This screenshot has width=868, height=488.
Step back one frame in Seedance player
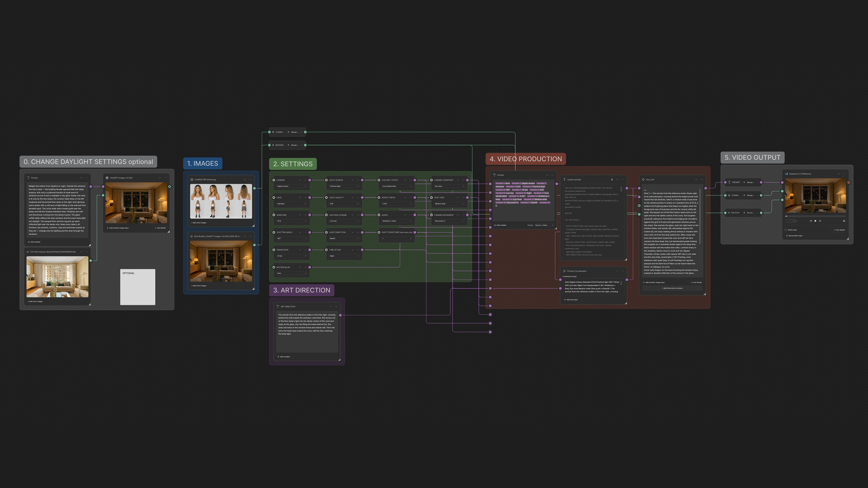pos(811,221)
